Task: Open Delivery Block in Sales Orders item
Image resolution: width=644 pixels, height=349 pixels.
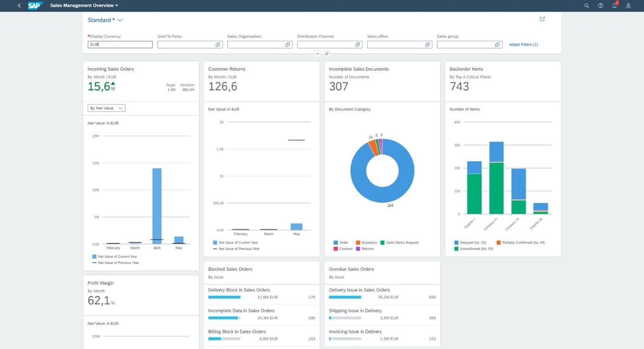Action: coord(261,293)
